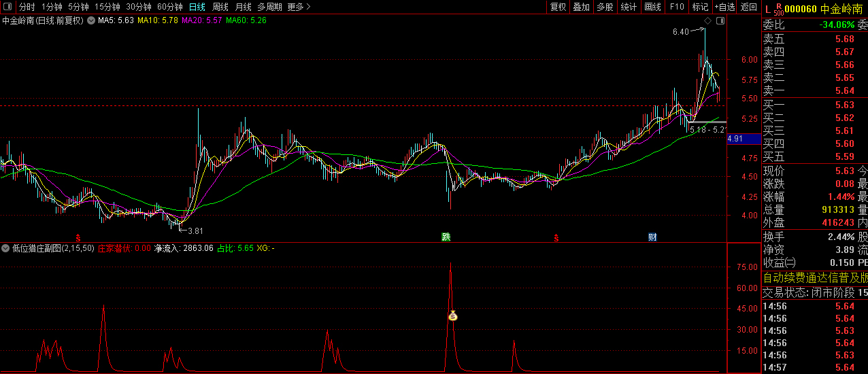Click the 6.40 high price label
The height and width of the screenshot is (374, 868).
(680, 31)
